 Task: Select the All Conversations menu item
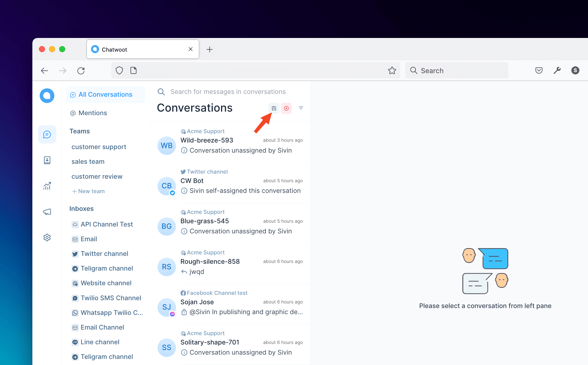105,94
